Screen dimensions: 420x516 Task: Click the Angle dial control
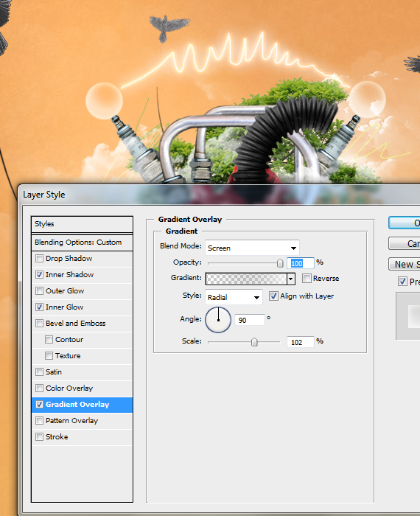(218, 319)
